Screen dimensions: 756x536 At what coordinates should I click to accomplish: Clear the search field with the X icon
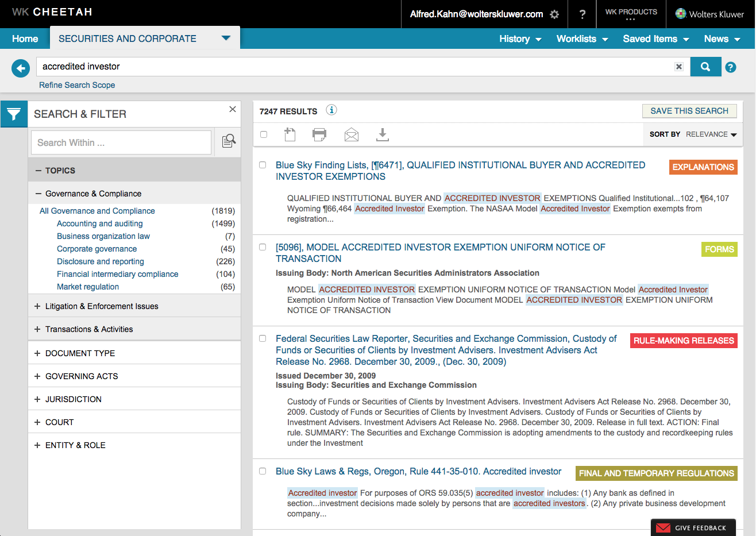[678, 67]
